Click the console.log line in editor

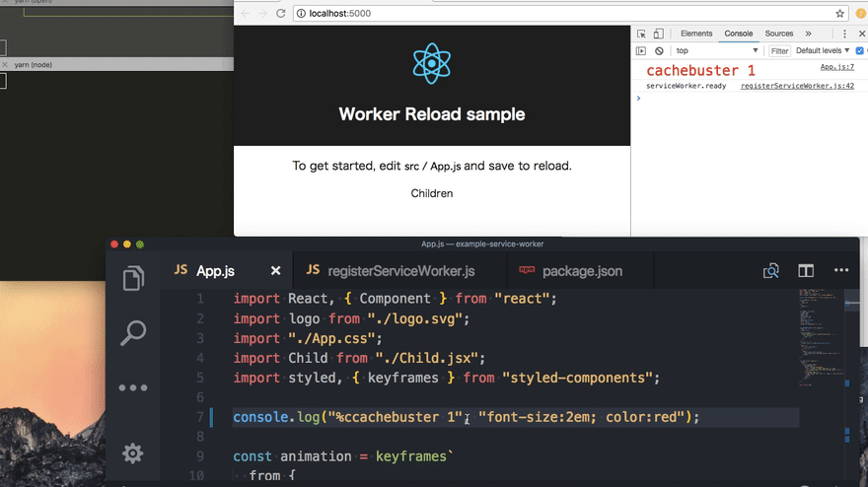click(467, 417)
